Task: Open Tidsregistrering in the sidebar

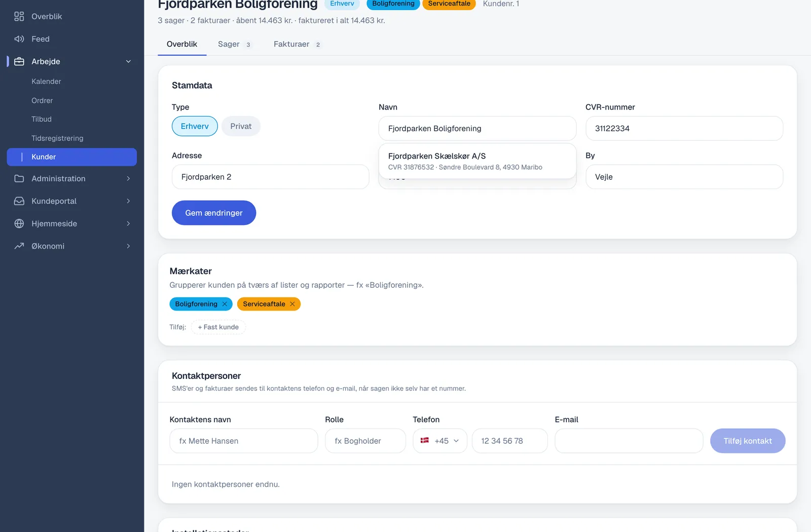Action: point(57,138)
